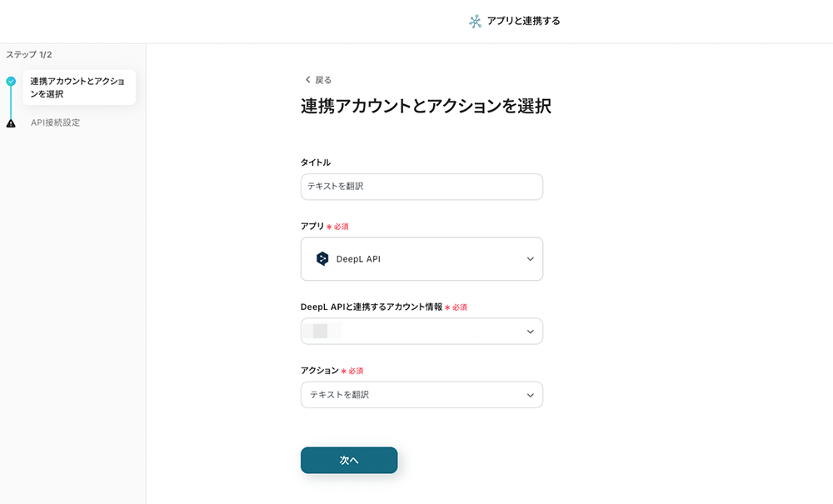The height and width of the screenshot is (504, 833).
Task: Click the warning triangle icon beside API接続設定
Action: coord(11,123)
